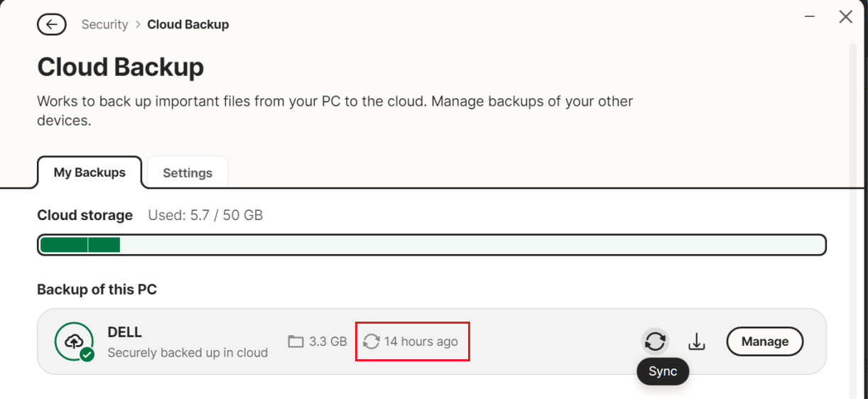Click the "Securely backed up in cloud" status text
Viewport: 868px width, 399px height.
click(188, 353)
